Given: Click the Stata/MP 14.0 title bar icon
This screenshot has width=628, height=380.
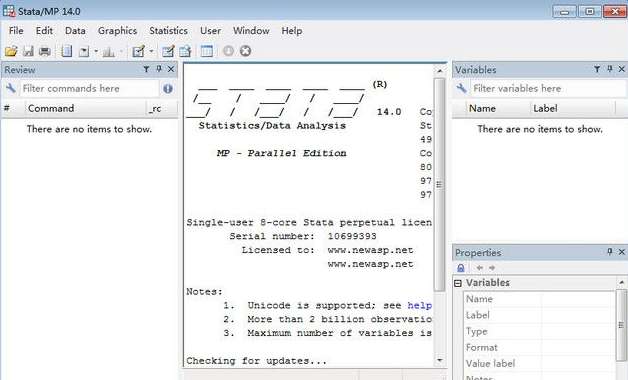Looking at the screenshot, I should click(8, 11).
